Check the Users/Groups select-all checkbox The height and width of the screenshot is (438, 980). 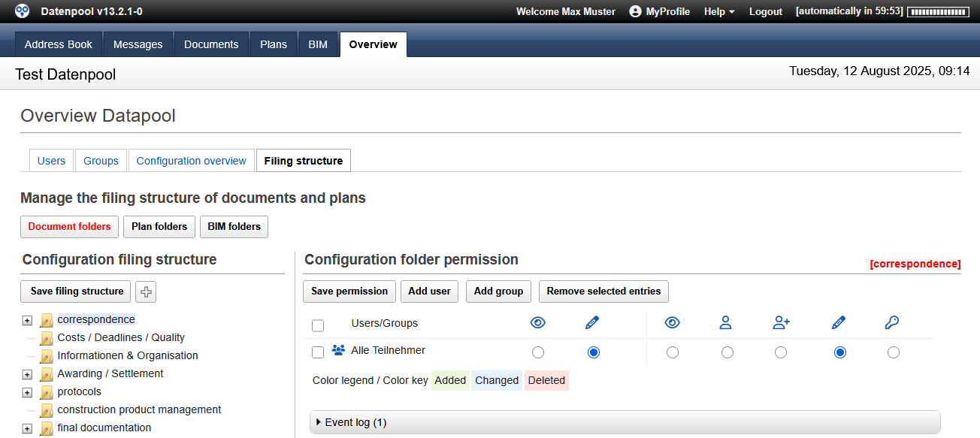tap(318, 325)
